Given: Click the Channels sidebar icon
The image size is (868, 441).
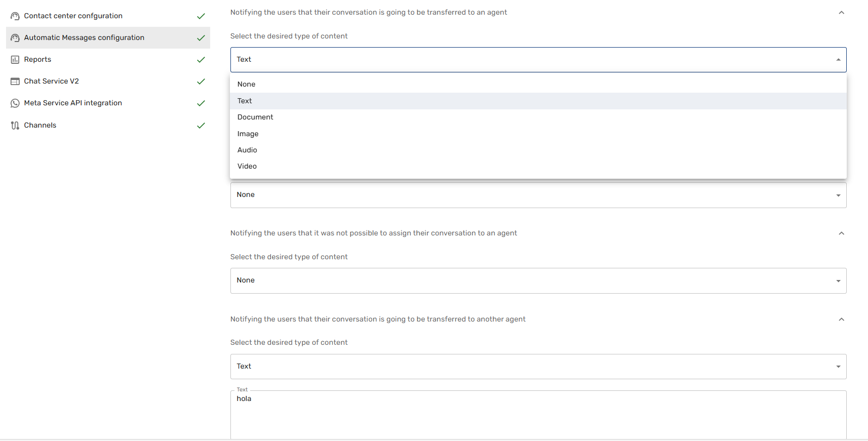Looking at the screenshot, I should point(15,126).
